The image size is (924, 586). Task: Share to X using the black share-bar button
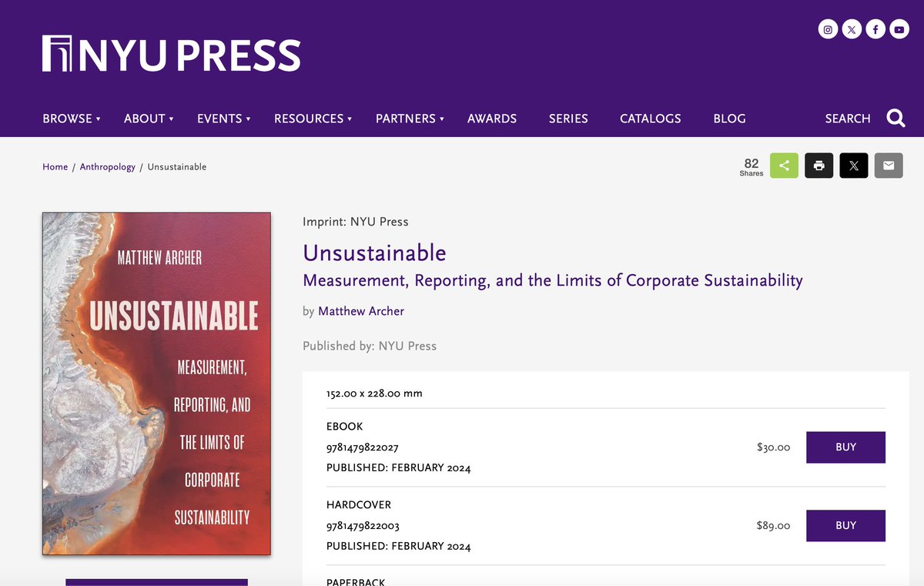coord(854,166)
